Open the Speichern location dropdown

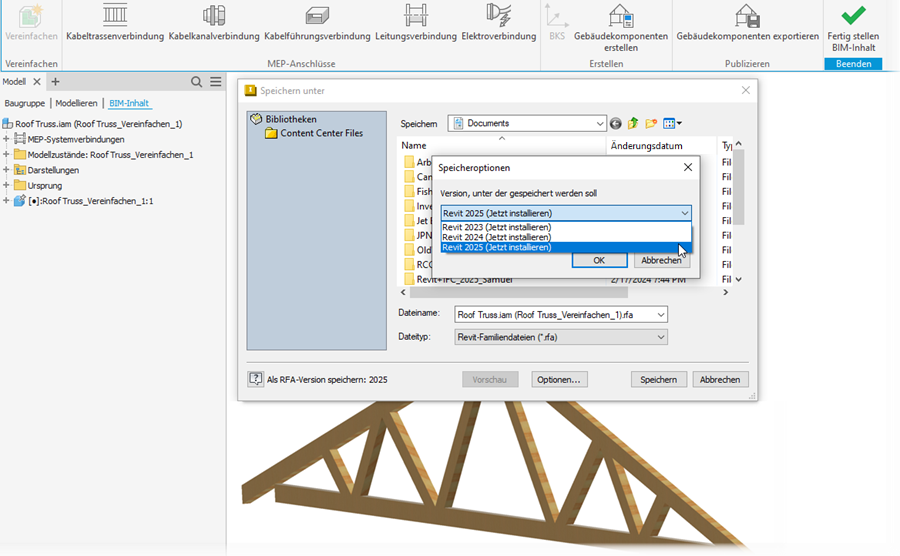(599, 123)
